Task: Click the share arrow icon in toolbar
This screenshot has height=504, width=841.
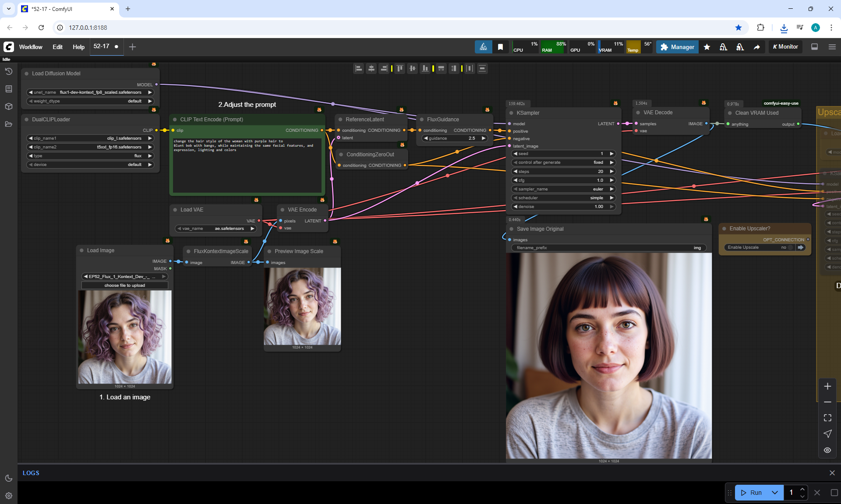Action: tap(756, 47)
